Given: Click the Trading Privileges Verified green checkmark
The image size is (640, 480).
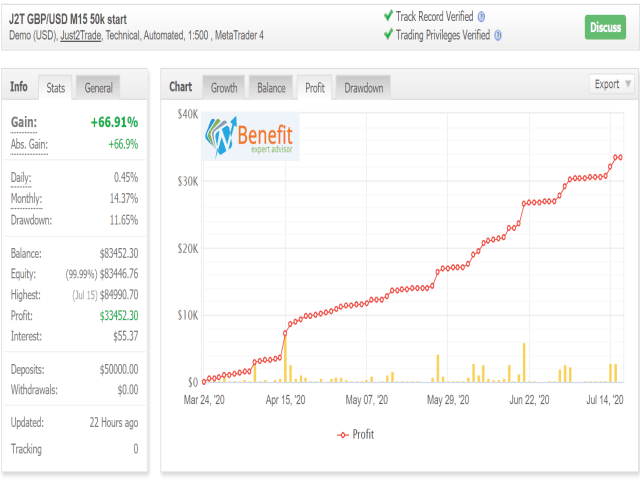Looking at the screenshot, I should pos(388,34).
